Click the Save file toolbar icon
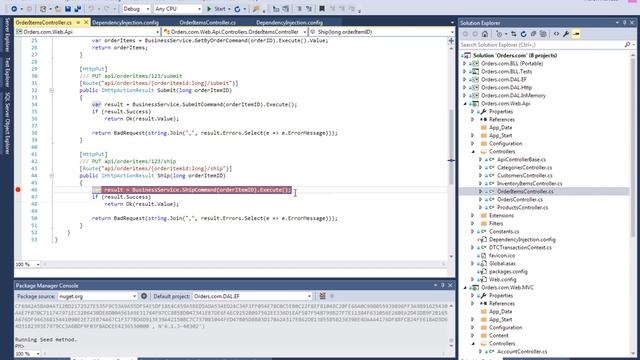 pos(68,9)
